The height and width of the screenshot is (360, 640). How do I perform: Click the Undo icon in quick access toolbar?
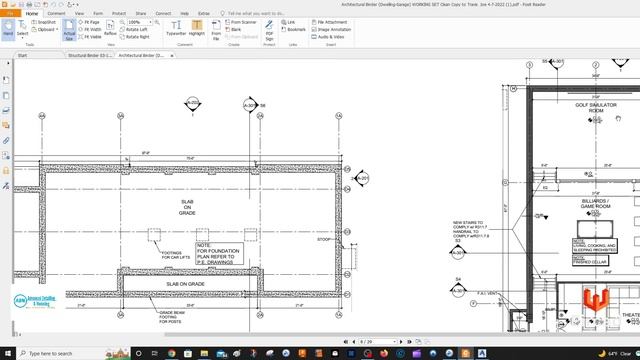pos(53,4)
